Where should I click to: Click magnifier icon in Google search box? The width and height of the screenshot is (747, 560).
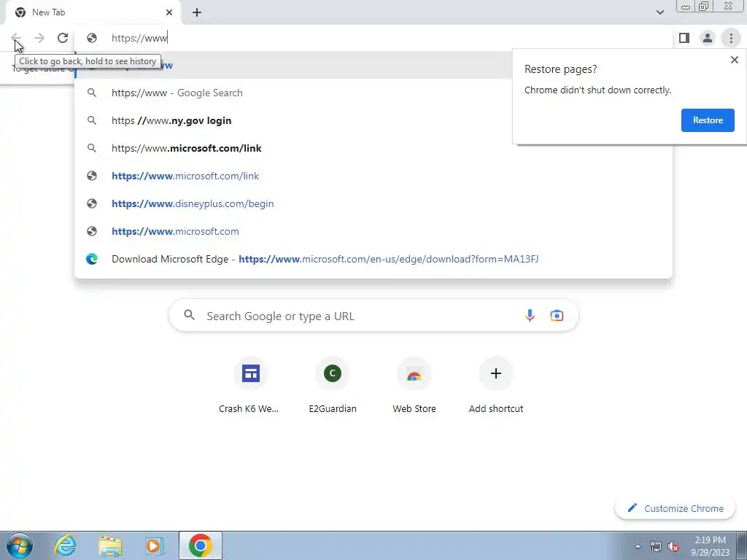coord(189,315)
